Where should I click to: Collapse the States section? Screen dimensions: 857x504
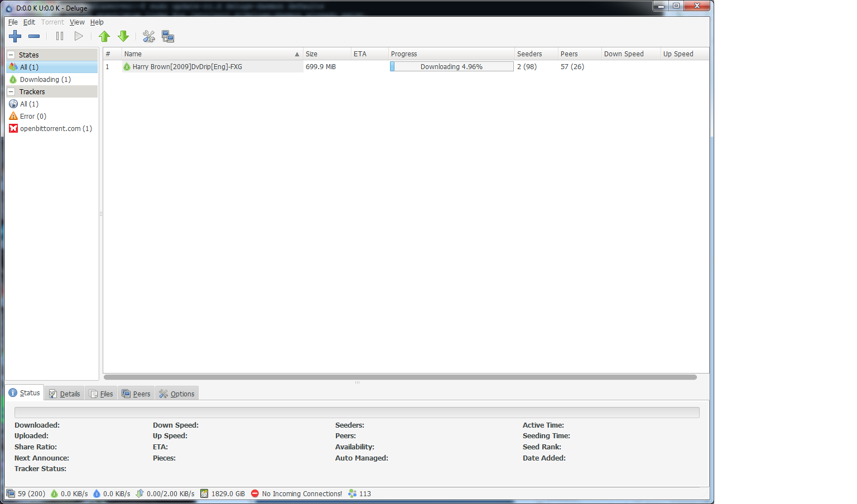point(11,55)
